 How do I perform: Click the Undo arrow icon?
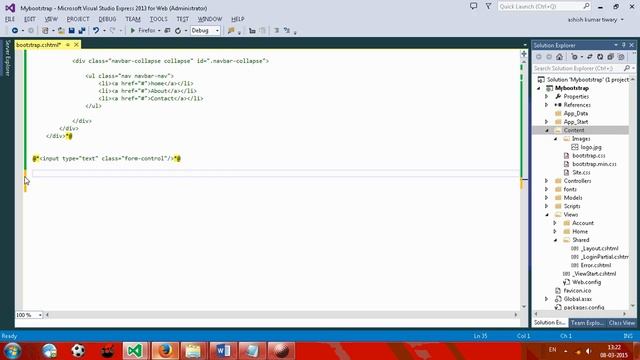pos(96,31)
